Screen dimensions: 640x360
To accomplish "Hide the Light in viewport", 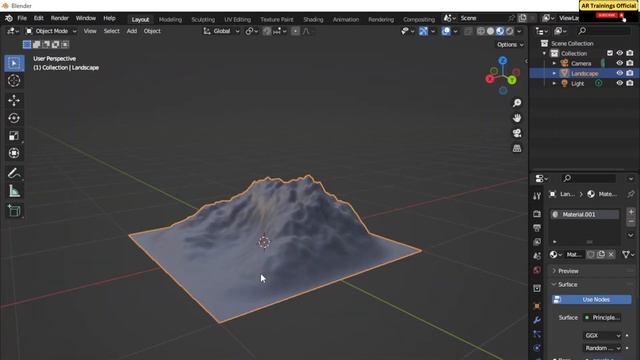I will coord(620,83).
